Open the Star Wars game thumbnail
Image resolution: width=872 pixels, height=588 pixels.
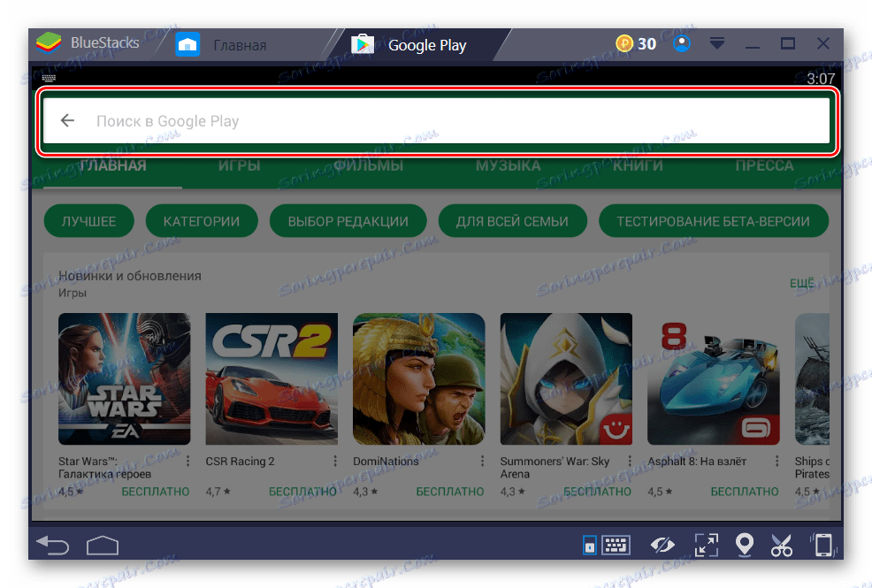click(125, 378)
